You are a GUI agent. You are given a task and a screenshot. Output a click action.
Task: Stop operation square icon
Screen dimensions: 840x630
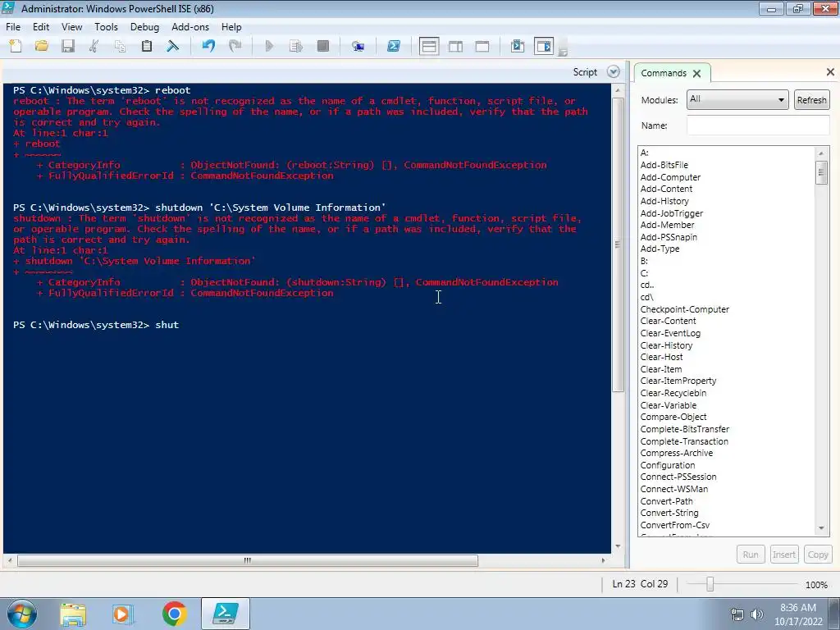pyautogui.click(x=323, y=46)
